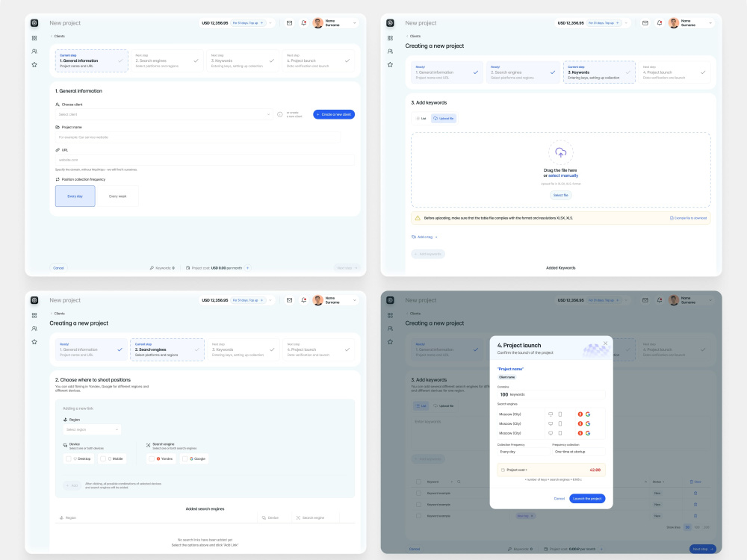Click the Project name input field

coord(198,137)
